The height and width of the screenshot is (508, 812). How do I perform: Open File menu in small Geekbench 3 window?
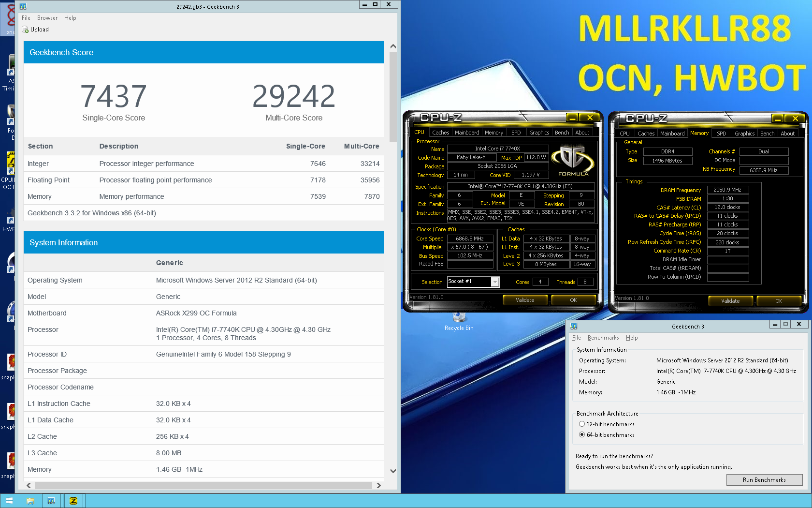click(576, 338)
